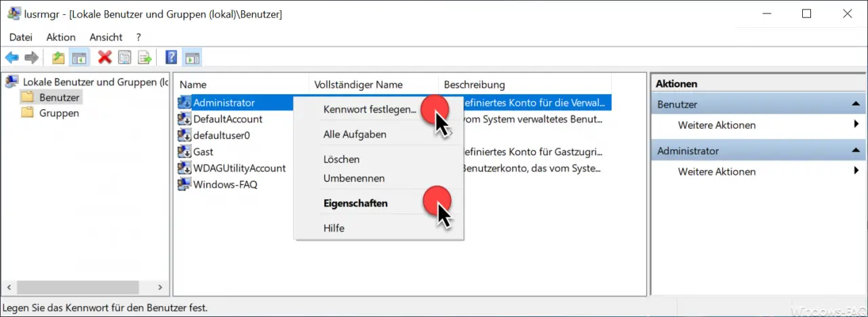This screenshot has height=317, width=868.
Task: Open the Ansicht menu
Action: (x=106, y=37)
